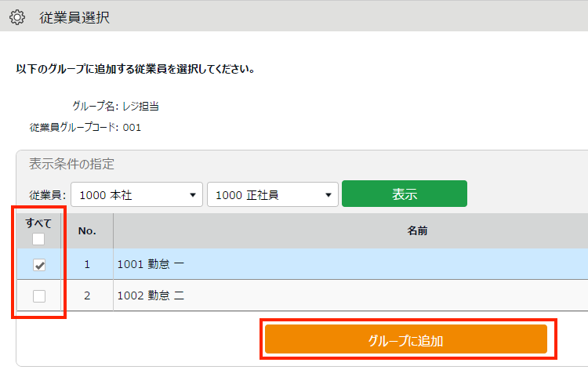Click the orange グループに追加 button
588x377 pixels.
pyautogui.click(x=406, y=339)
